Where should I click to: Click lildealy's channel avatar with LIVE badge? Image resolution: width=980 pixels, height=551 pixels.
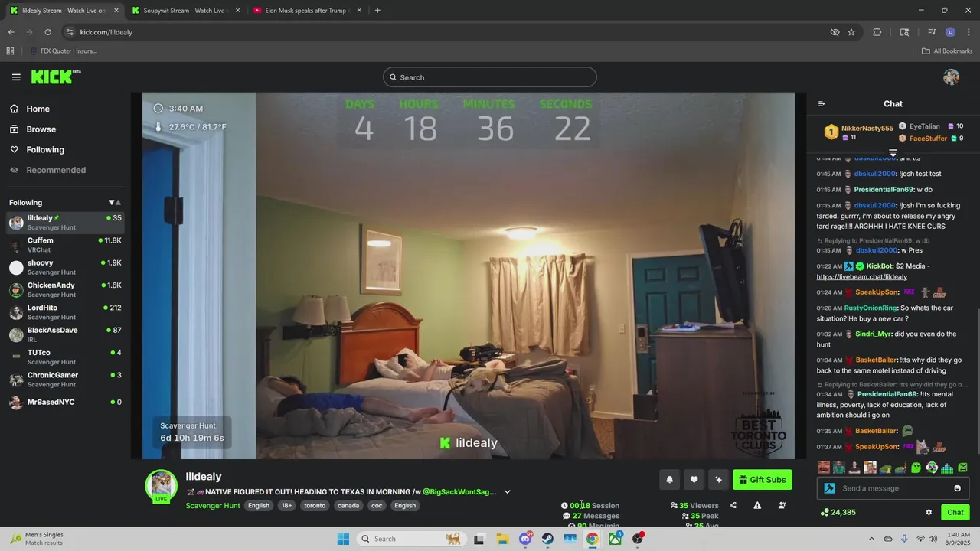coord(161,486)
